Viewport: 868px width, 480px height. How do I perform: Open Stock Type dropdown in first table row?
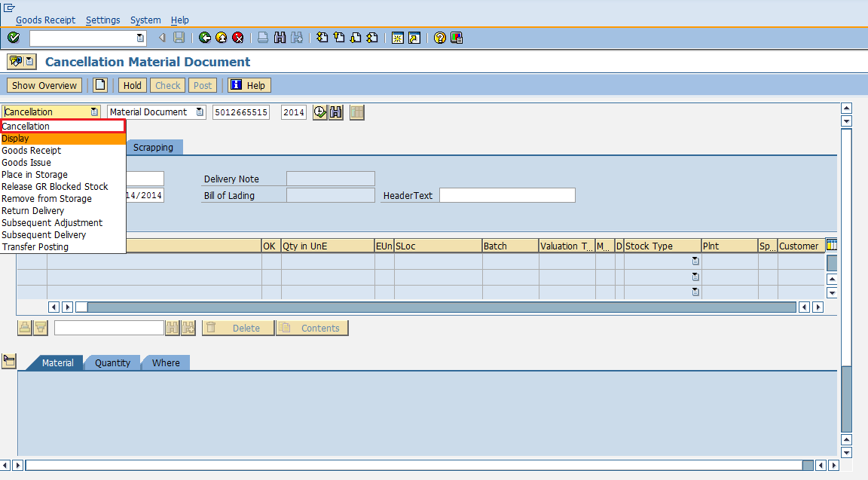point(695,261)
